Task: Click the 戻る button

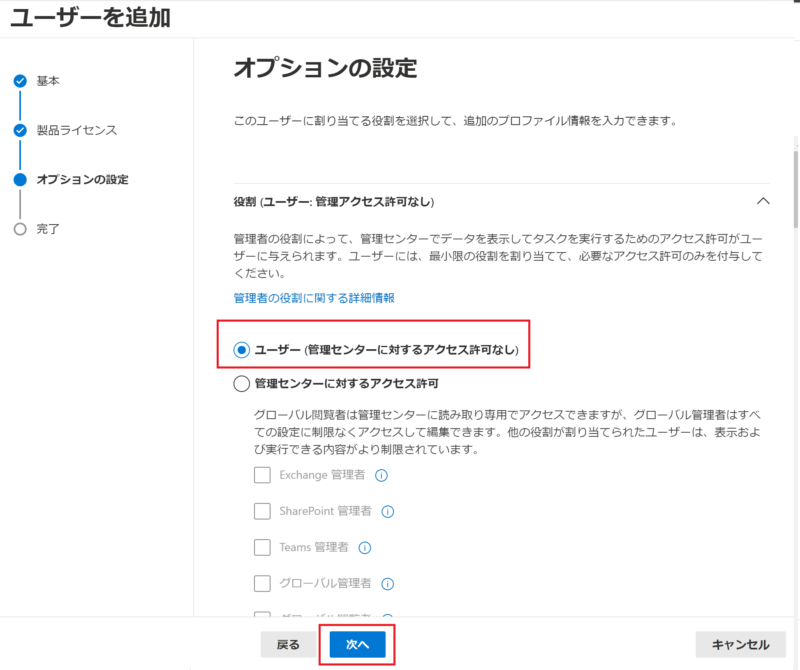Action: (288, 645)
